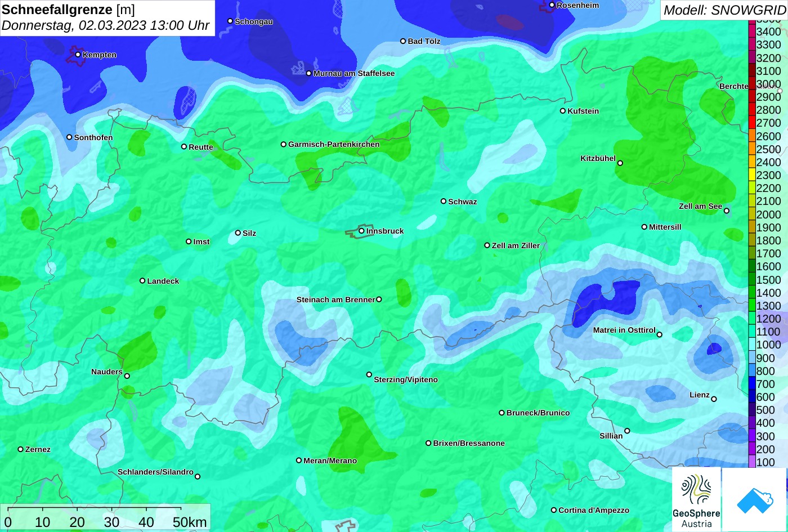Click the Rosenheim marker dot
Screen dimensions: 788x532
552,5
